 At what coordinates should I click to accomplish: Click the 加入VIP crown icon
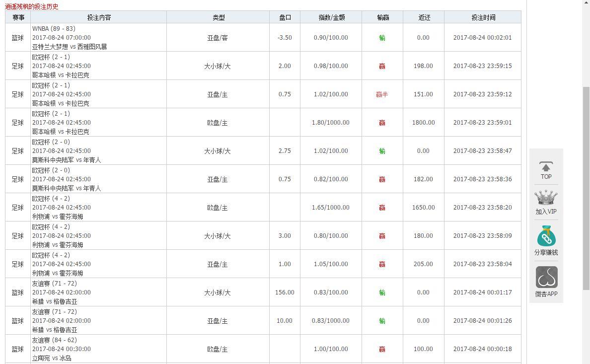pyautogui.click(x=546, y=198)
